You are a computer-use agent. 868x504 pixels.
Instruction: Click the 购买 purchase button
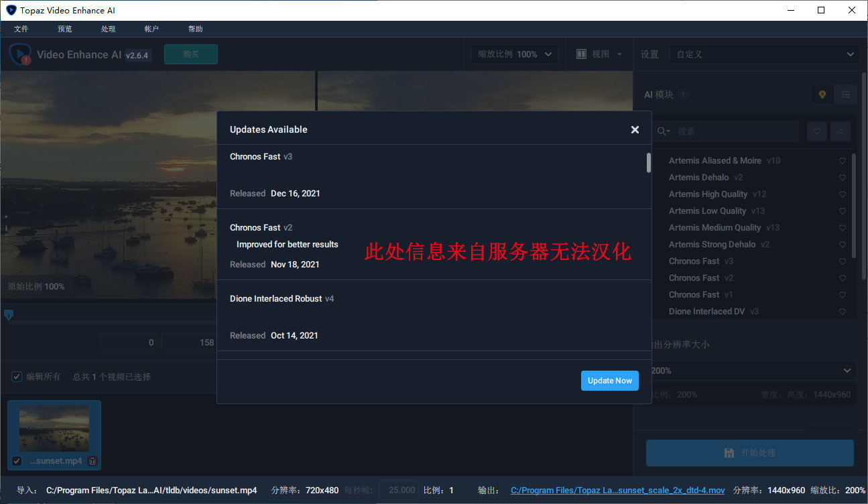[191, 54]
